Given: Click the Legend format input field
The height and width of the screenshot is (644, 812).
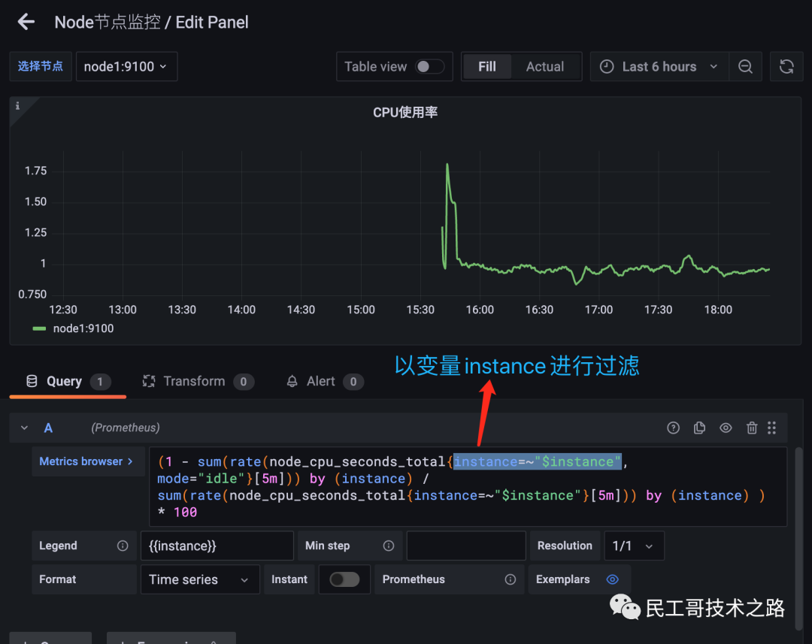Looking at the screenshot, I should [x=217, y=546].
